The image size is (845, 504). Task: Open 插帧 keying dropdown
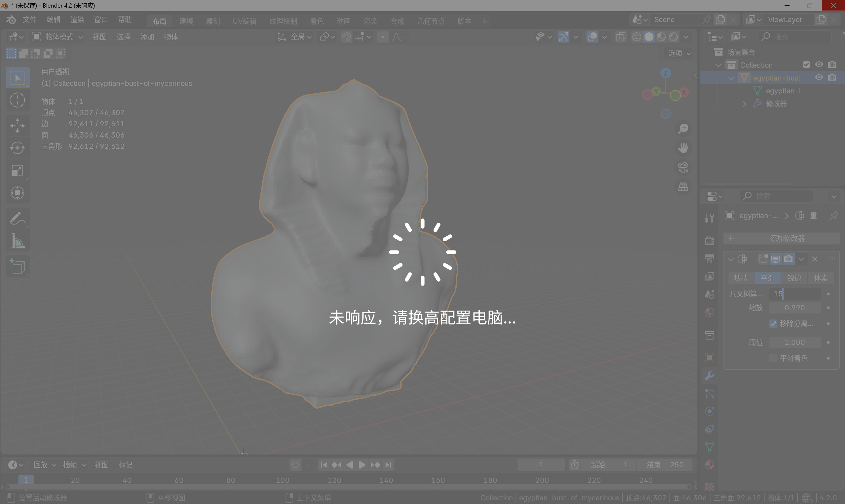(74, 465)
